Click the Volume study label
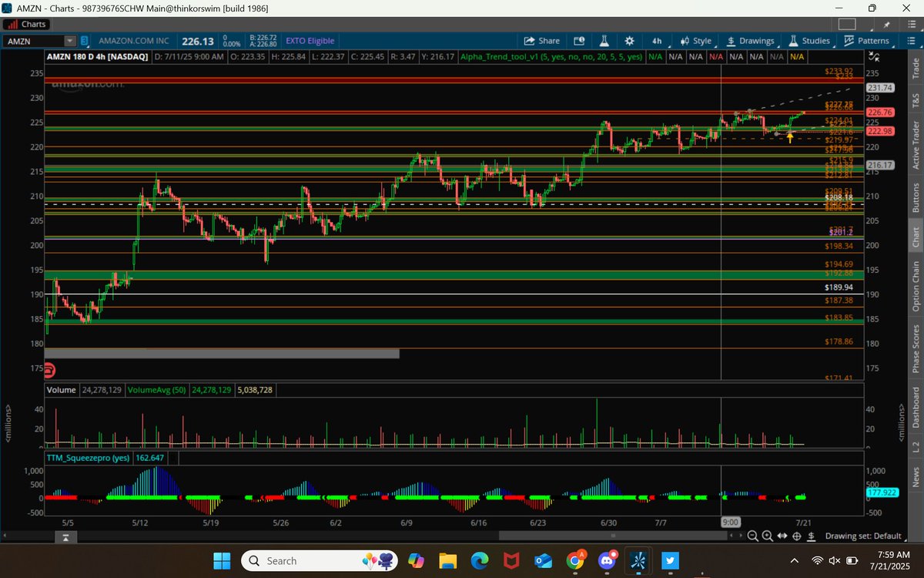 [x=62, y=390]
